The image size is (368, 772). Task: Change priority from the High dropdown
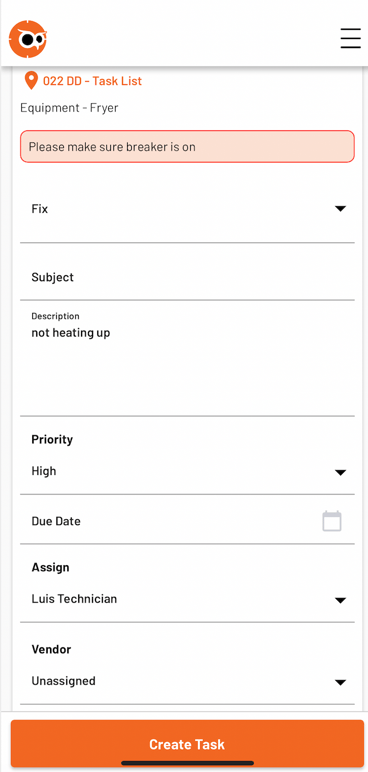[x=187, y=471]
